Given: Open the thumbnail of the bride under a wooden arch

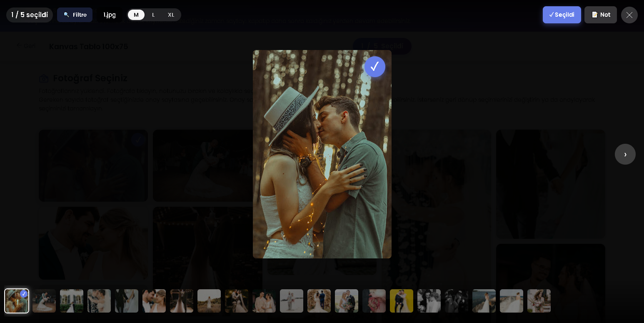Looking at the screenshot, I should (x=182, y=301).
